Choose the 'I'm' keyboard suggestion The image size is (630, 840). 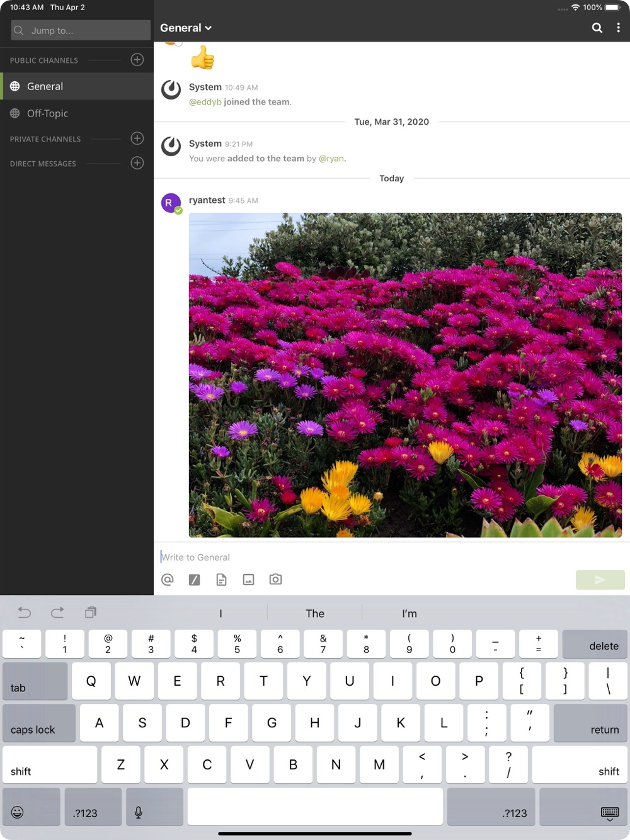tap(409, 613)
